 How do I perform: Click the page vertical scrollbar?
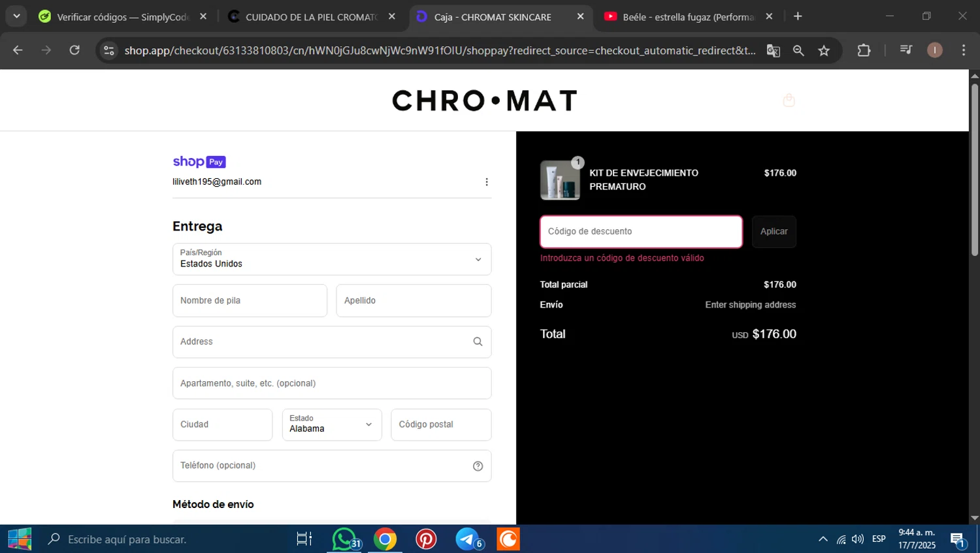974,170
